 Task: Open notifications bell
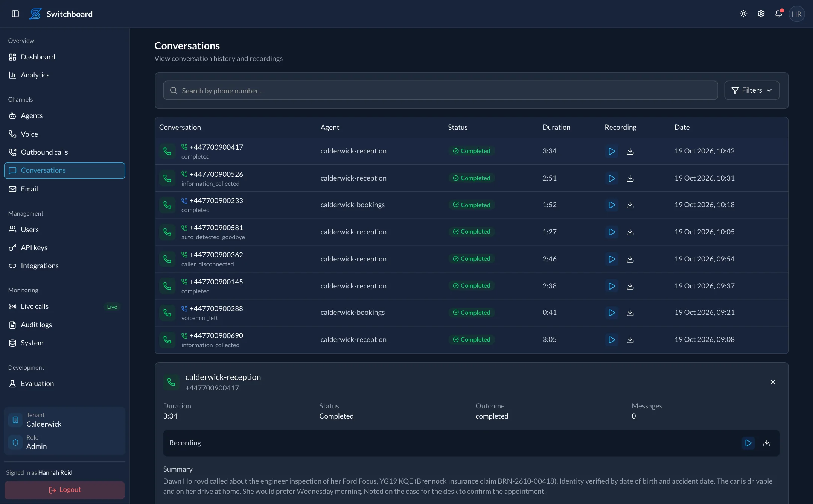click(778, 14)
